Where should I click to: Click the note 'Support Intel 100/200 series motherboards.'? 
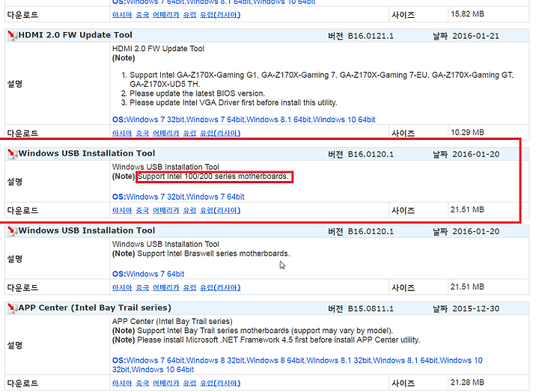tap(213, 177)
